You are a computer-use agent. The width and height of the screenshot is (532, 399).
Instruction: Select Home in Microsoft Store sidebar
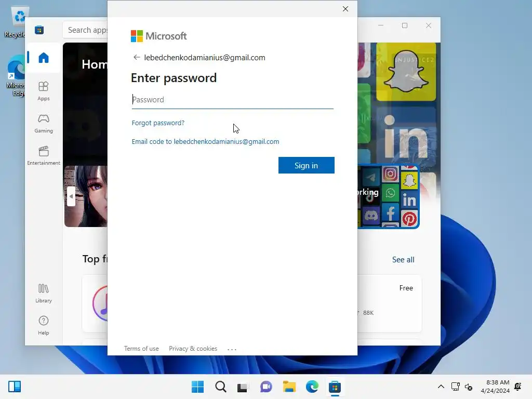tap(44, 58)
